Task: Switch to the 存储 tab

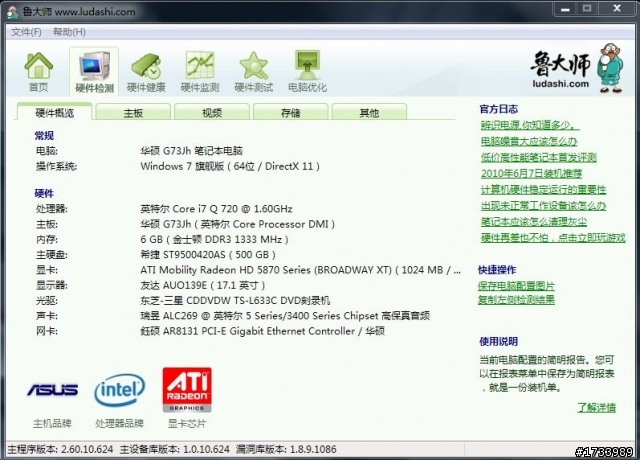Action: pyautogui.click(x=291, y=112)
